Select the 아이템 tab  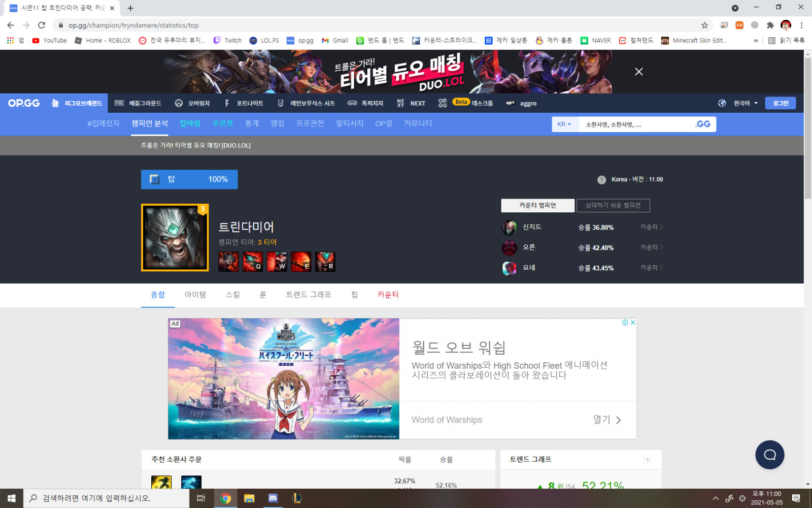coord(195,295)
